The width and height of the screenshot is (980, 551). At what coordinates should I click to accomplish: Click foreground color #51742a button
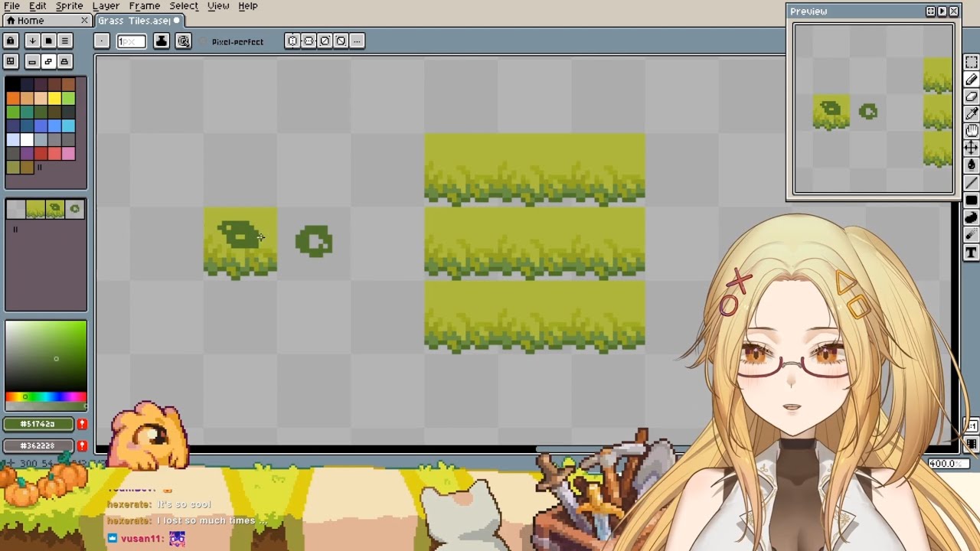click(x=38, y=424)
